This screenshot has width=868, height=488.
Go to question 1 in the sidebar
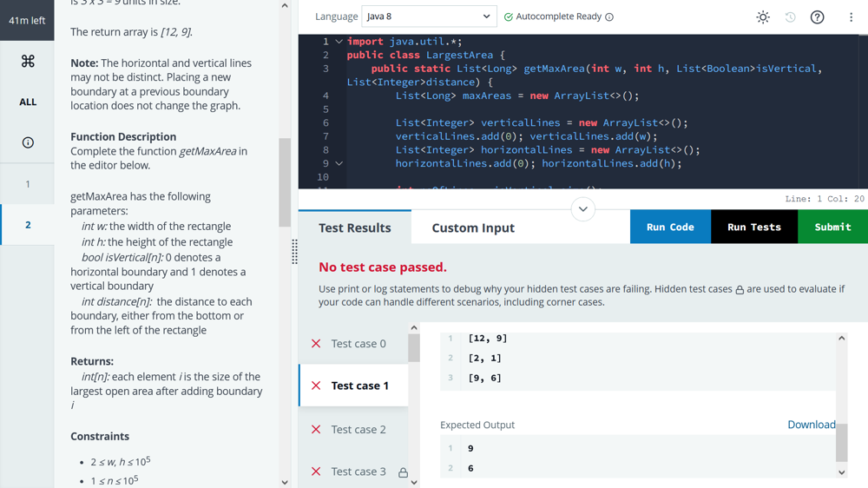click(28, 184)
